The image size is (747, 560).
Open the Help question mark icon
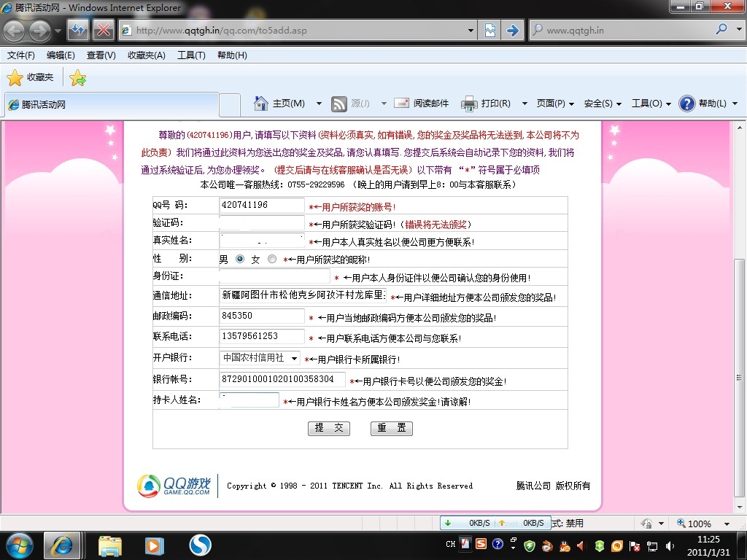687,104
